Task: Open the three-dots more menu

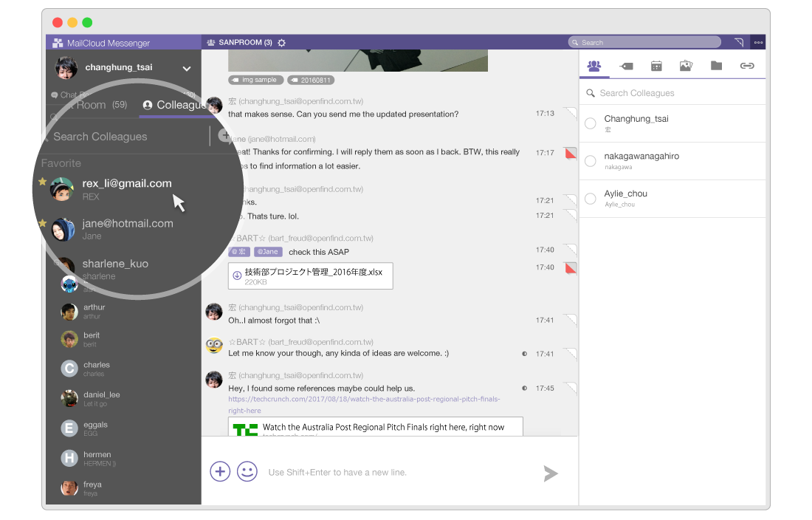Action: pyautogui.click(x=758, y=43)
